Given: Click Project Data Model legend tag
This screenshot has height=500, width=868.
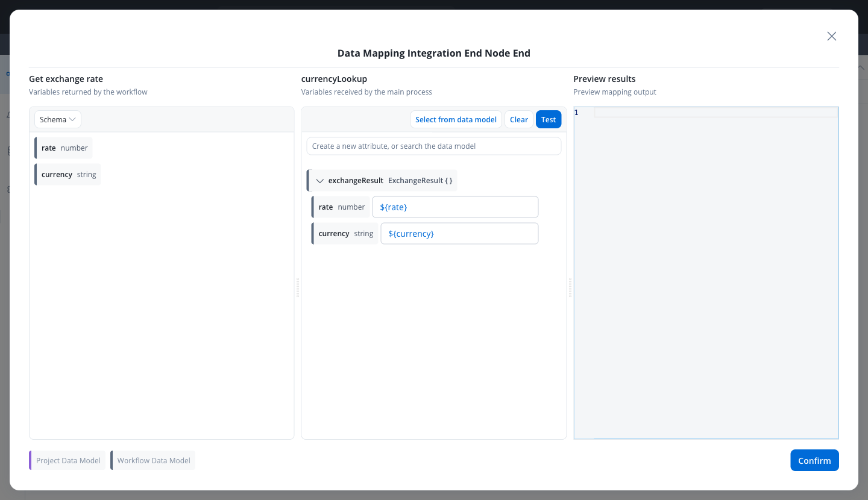Looking at the screenshot, I should [68, 460].
